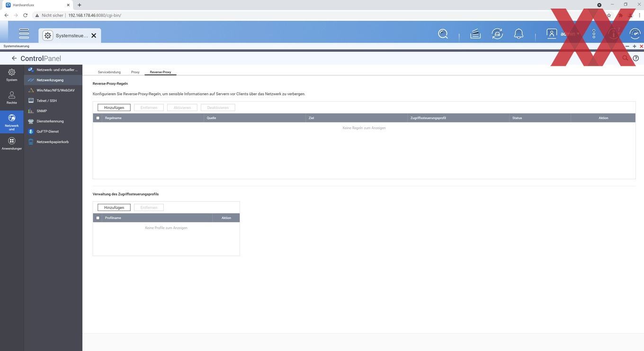Open Netzwerk- und virtueller Switch entry

pos(53,70)
